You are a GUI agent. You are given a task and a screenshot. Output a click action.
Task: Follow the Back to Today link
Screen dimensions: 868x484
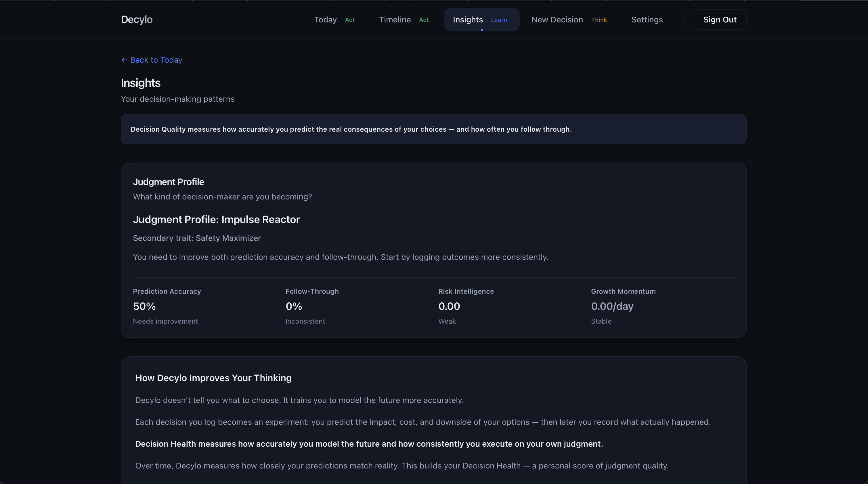click(152, 60)
